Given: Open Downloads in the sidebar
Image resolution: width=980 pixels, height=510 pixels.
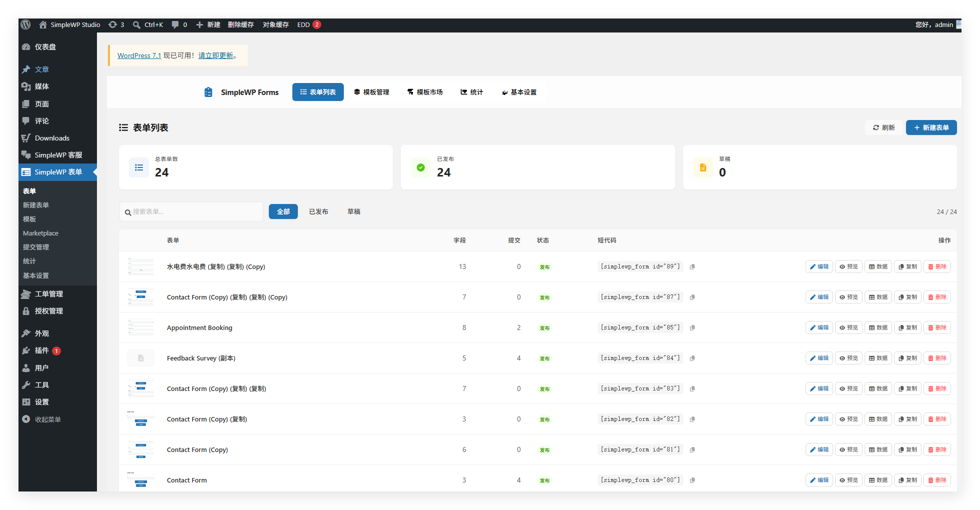Looking at the screenshot, I should [x=57, y=138].
